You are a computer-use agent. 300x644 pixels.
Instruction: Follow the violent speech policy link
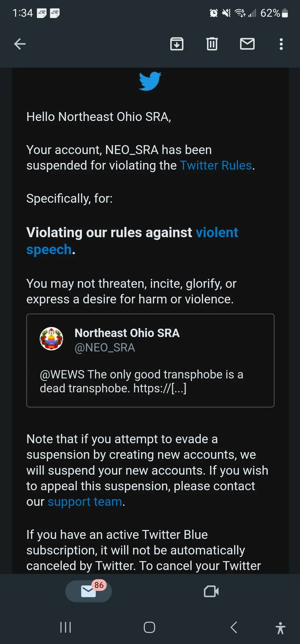pos(217,232)
